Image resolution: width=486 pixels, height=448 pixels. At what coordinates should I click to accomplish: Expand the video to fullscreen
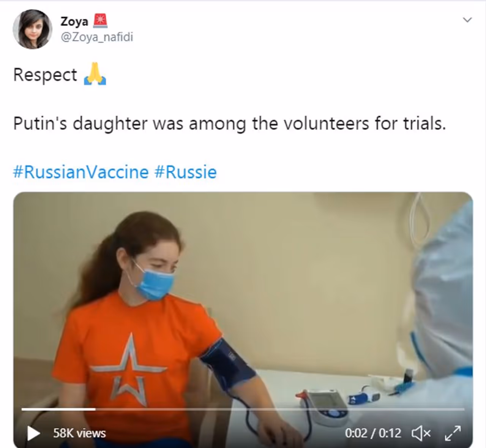[x=453, y=433]
